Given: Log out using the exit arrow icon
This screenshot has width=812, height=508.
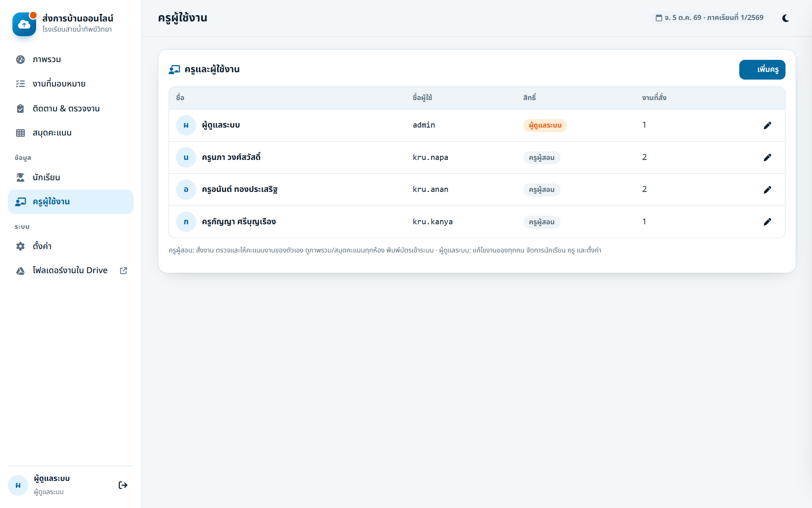Looking at the screenshot, I should pyautogui.click(x=123, y=485).
